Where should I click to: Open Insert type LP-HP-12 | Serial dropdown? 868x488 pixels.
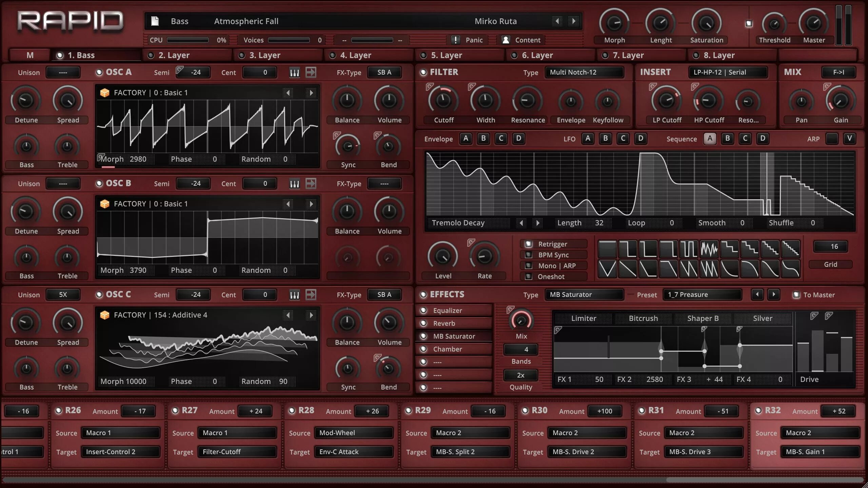[x=728, y=72]
